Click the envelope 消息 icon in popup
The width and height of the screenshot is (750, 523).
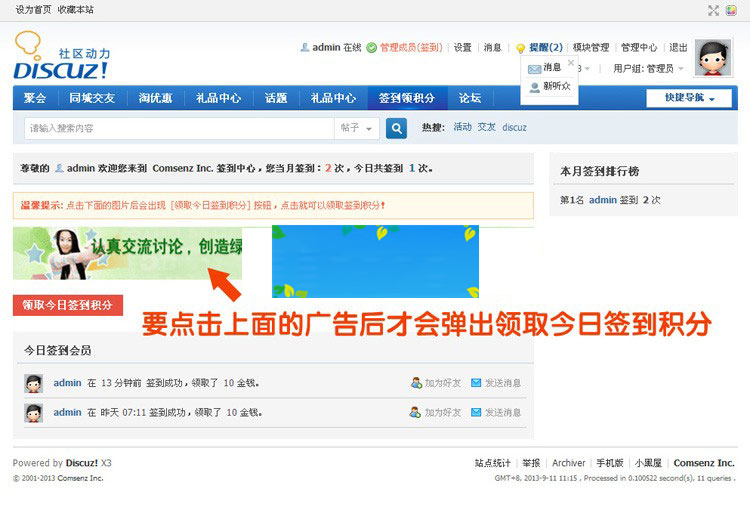coord(534,68)
